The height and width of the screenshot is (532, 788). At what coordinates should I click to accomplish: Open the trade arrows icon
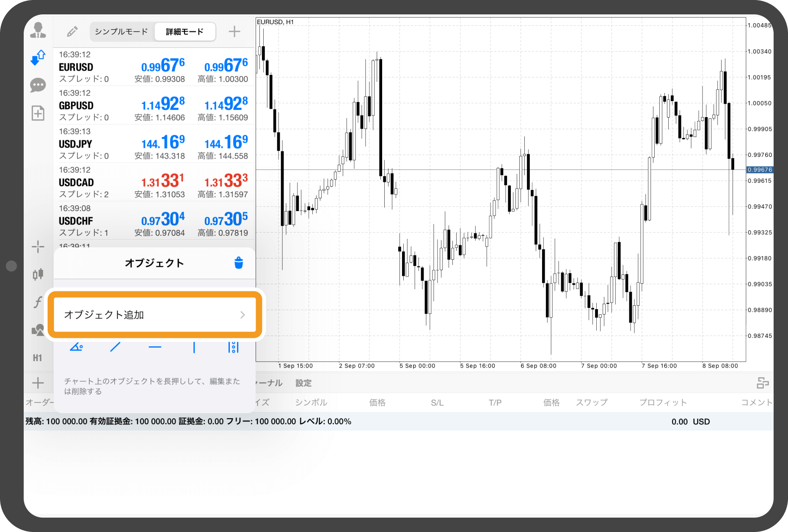click(x=38, y=58)
